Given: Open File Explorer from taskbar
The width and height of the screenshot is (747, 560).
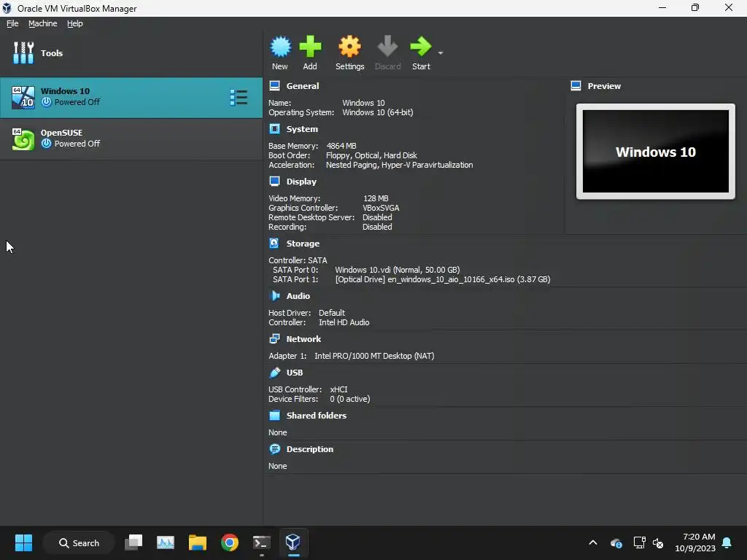Looking at the screenshot, I should (x=197, y=542).
